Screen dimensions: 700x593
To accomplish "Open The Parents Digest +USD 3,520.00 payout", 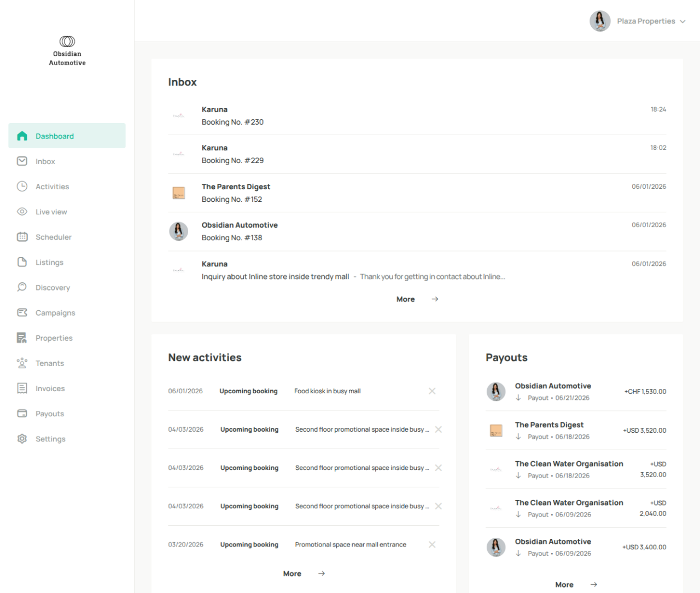I will tap(576, 431).
